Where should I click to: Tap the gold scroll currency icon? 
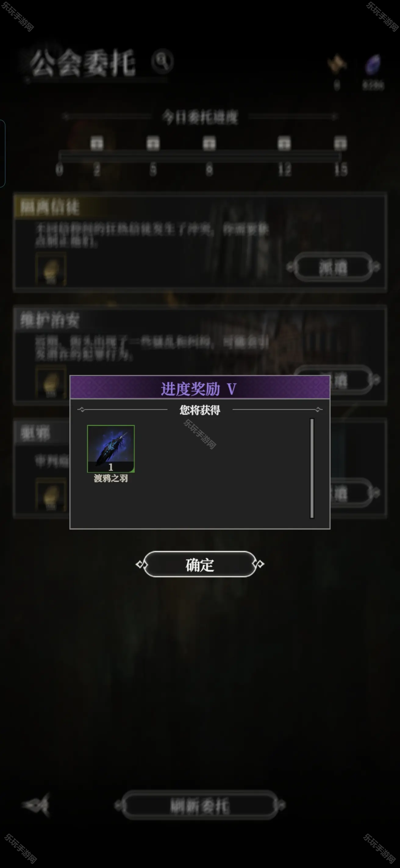pos(337,64)
